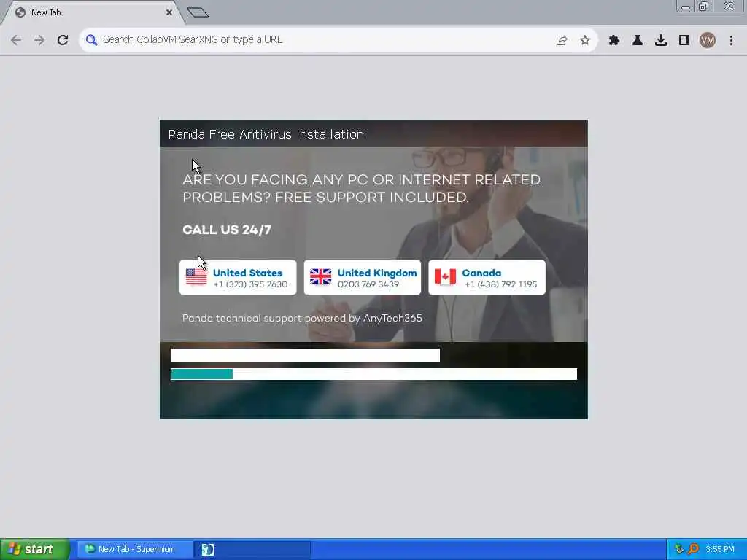Click the +1 (323) 395 2630 number

click(251, 284)
